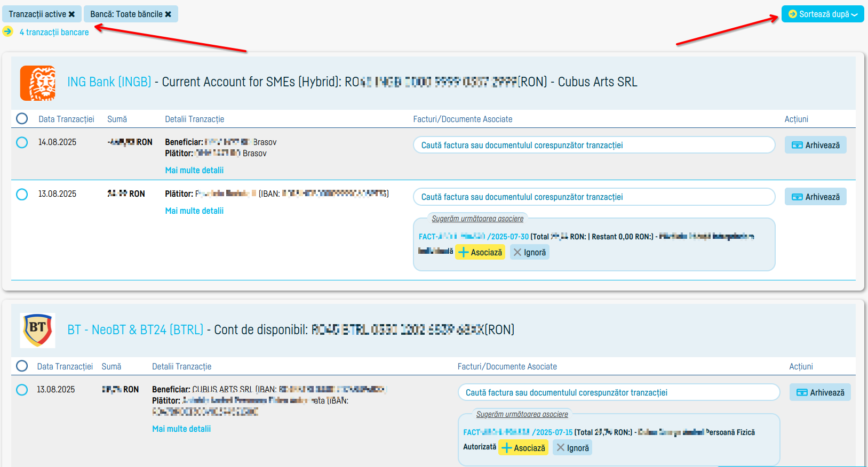Click the ING Bank lion logo
Viewport: 868px width, 467px height.
pos(38,83)
